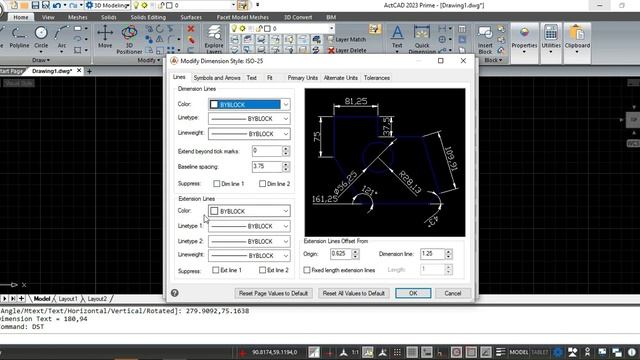Image resolution: width=640 pixels, height=360 pixels.
Task: Activate the Move tool
Action: (105, 38)
